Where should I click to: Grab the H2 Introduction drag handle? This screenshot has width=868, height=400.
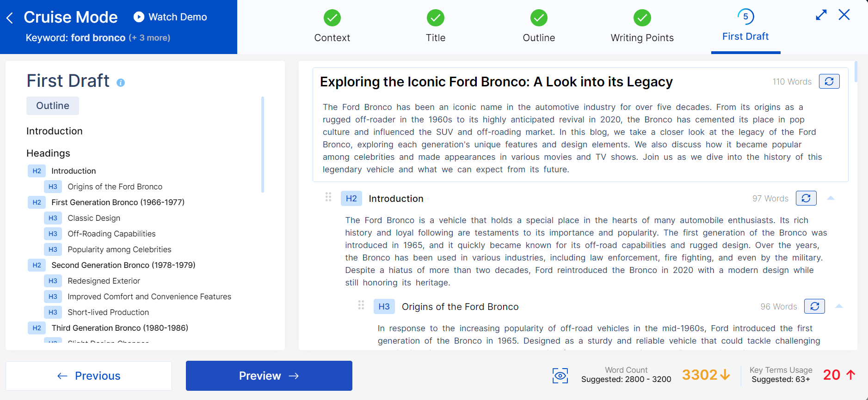pyautogui.click(x=328, y=197)
